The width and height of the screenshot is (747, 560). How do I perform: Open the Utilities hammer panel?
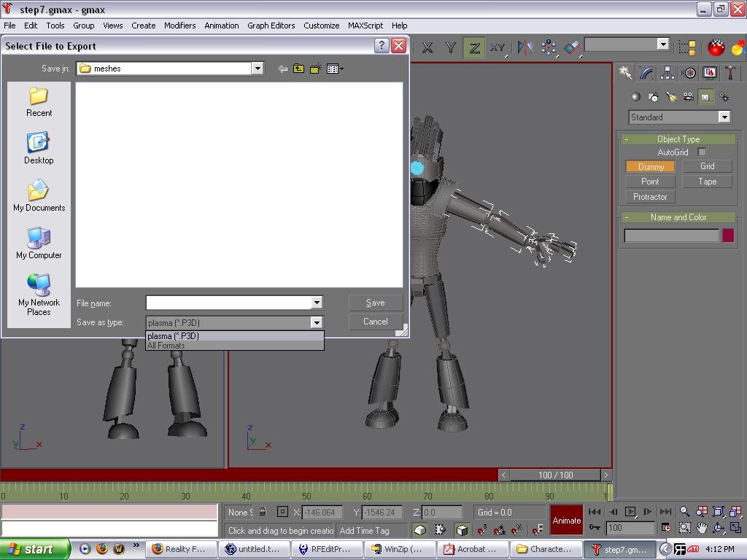coord(730,73)
